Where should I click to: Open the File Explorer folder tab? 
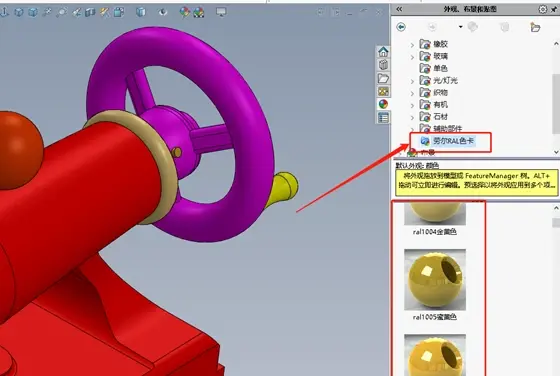(383, 78)
